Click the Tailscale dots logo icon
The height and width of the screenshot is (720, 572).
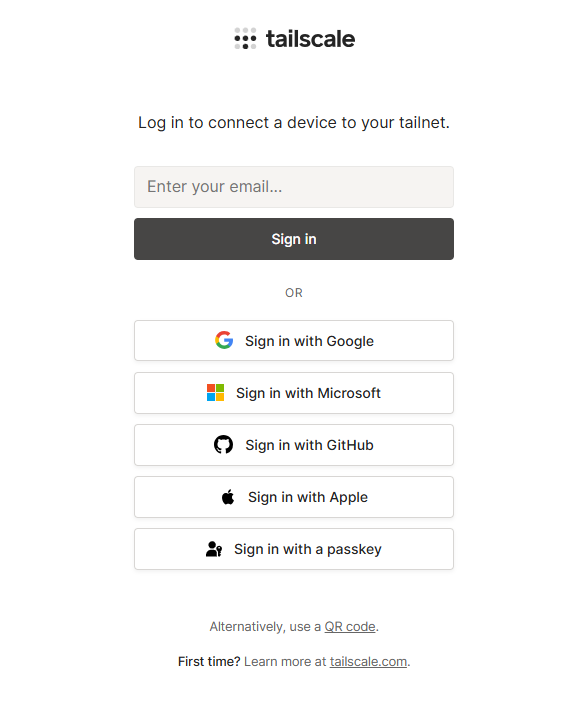click(x=245, y=39)
